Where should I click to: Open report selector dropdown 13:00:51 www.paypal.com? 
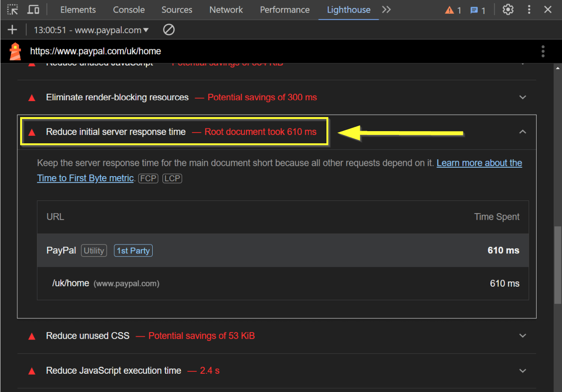tap(91, 30)
